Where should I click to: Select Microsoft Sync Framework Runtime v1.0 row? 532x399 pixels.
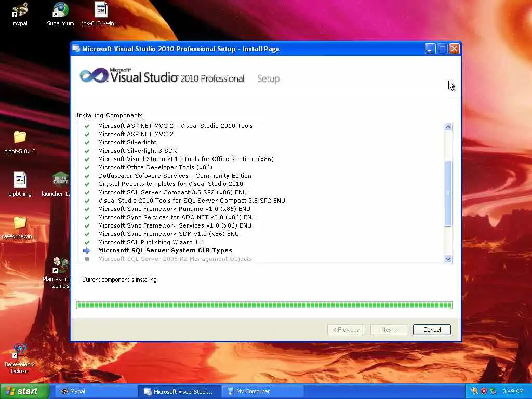point(174,209)
